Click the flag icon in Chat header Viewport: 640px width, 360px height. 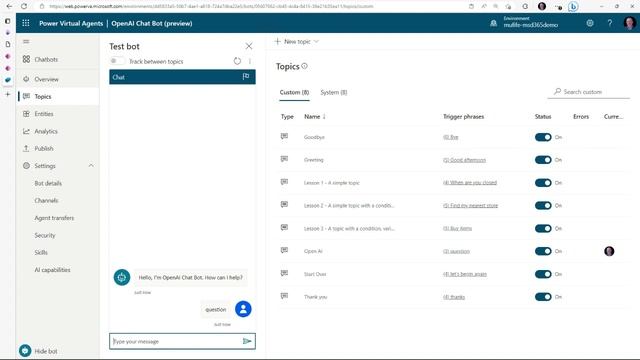tap(246, 77)
